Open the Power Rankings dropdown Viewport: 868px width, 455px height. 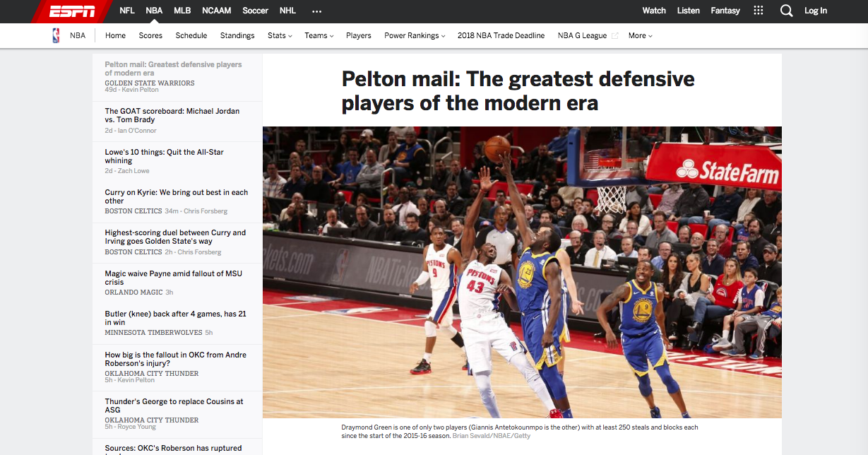pyautogui.click(x=415, y=36)
